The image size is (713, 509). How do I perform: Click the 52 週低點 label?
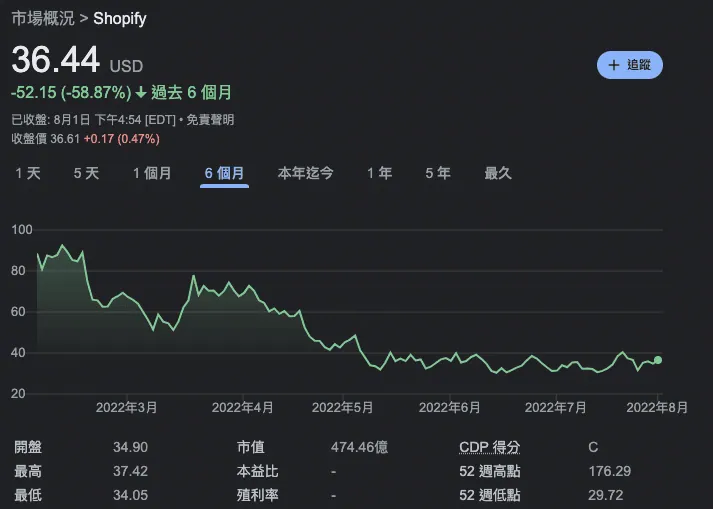tap(489, 495)
